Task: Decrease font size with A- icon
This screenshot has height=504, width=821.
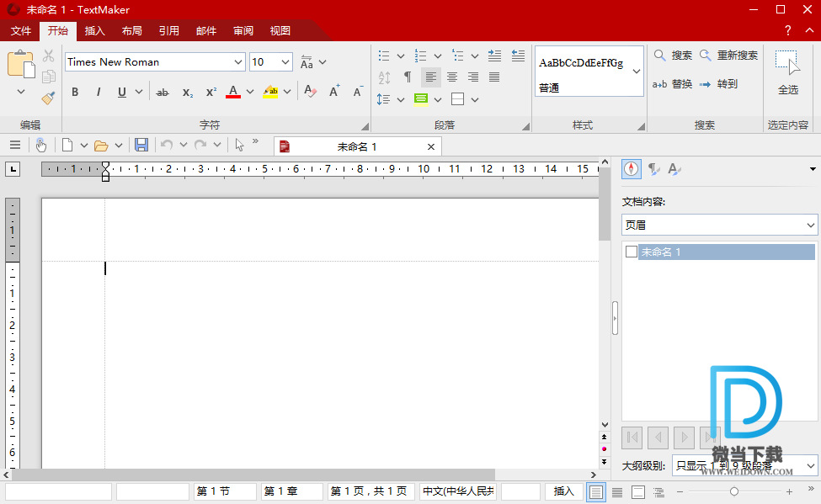Action: (x=358, y=92)
